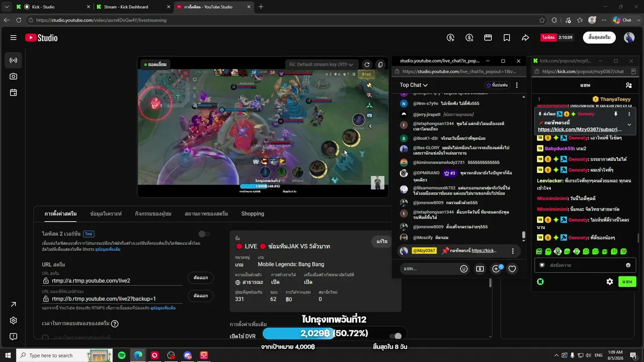Click the YouTube live chat scrollbar
The image size is (644, 362).
[524, 235]
